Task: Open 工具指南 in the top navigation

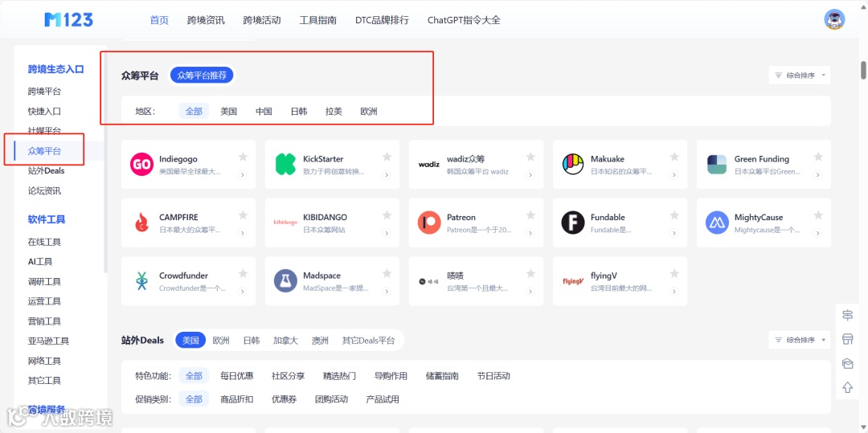Action: pyautogui.click(x=317, y=20)
